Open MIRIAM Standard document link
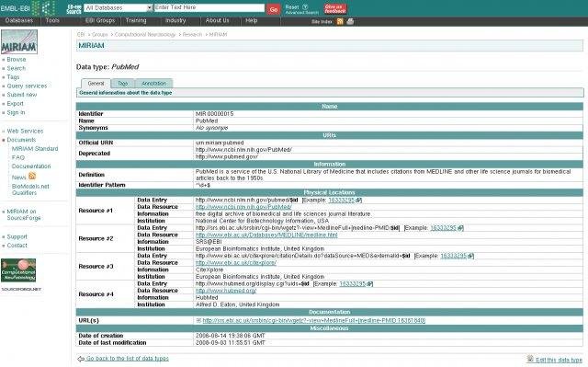588x367 pixels. click(x=35, y=149)
